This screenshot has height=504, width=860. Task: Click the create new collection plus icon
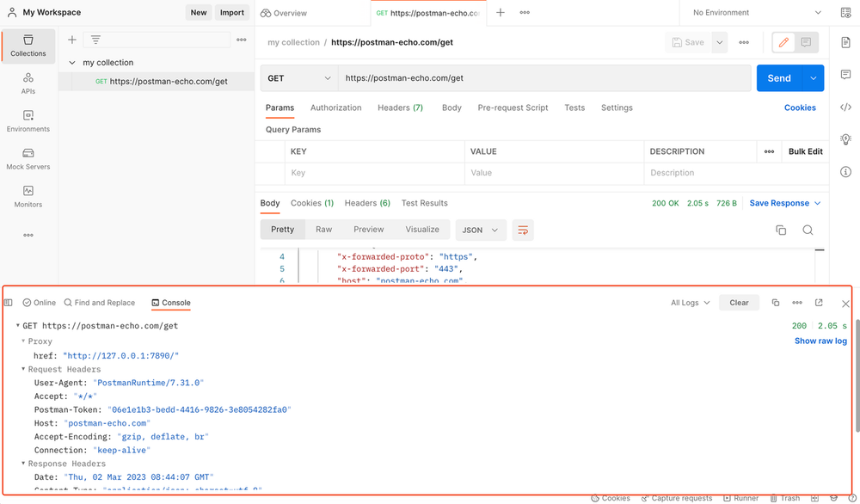pyautogui.click(x=72, y=40)
